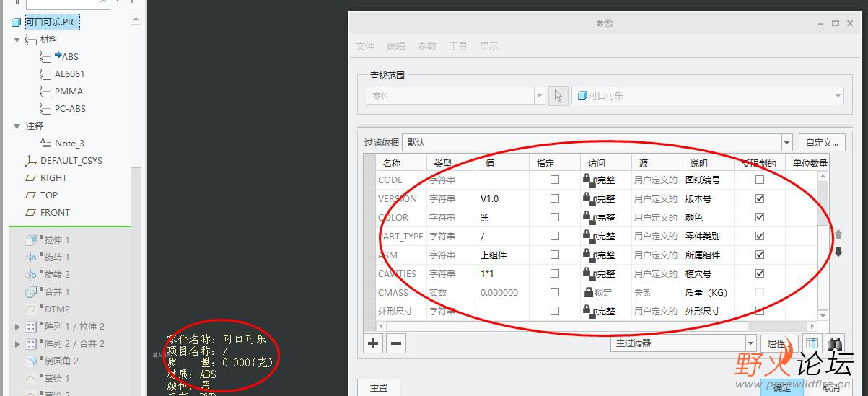Click the selection arrow icon beside 零件
Viewport: 868px width, 396px height.
pyautogui.click(x=558, y=95)
